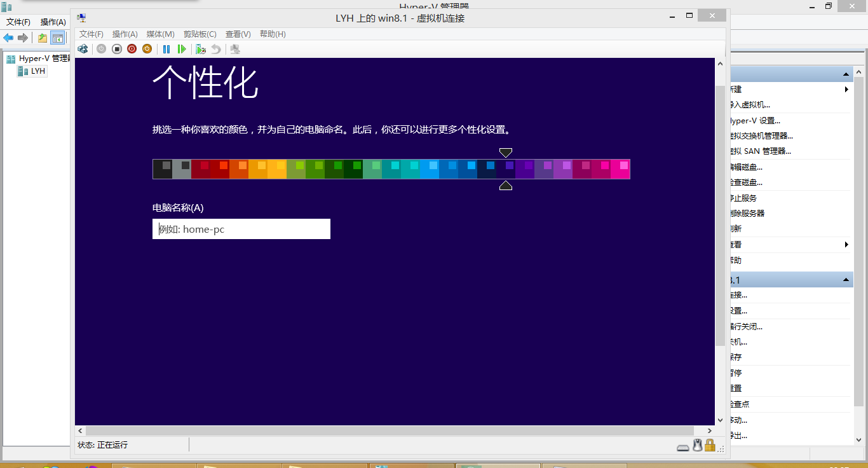Open 虚拟交换机管理器... action
868x468 pixels.
click(761, 135)
